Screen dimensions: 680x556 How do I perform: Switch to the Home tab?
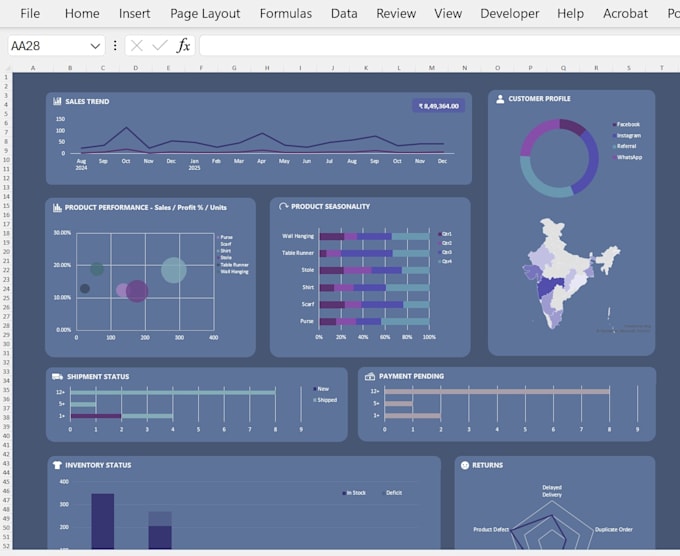pyautogui.click(x=82, y=13)
